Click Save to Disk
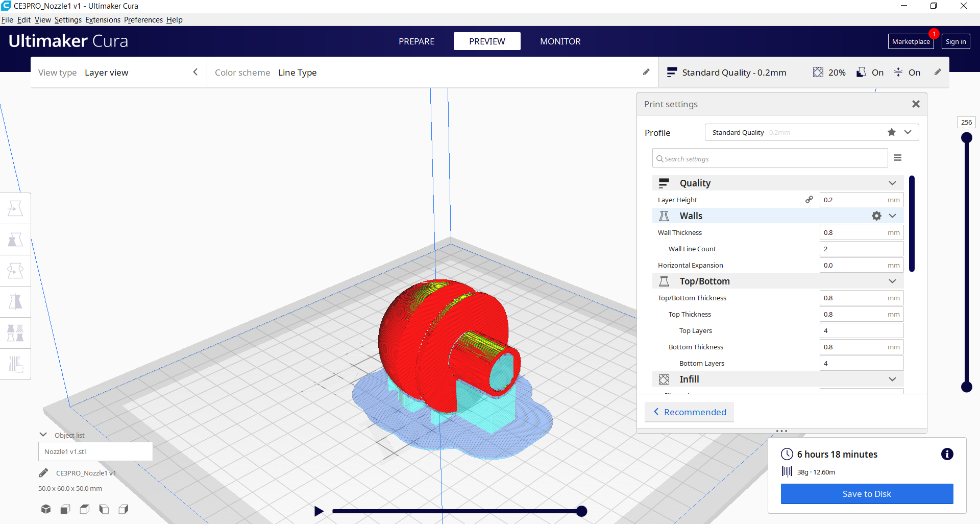Image resolution: width=980 pixels, height=524 pixels. pyautogui.click(x=867, y=494)
